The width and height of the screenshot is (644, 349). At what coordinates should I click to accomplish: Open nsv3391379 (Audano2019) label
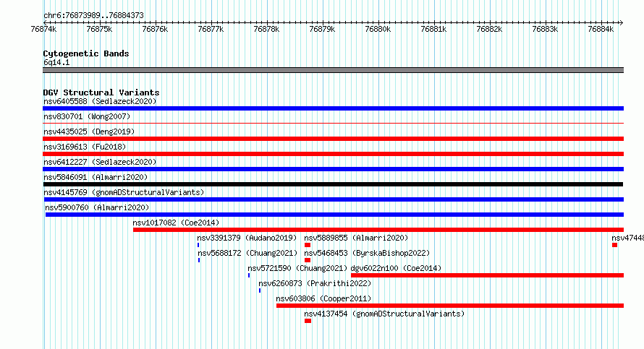point(247,238)
